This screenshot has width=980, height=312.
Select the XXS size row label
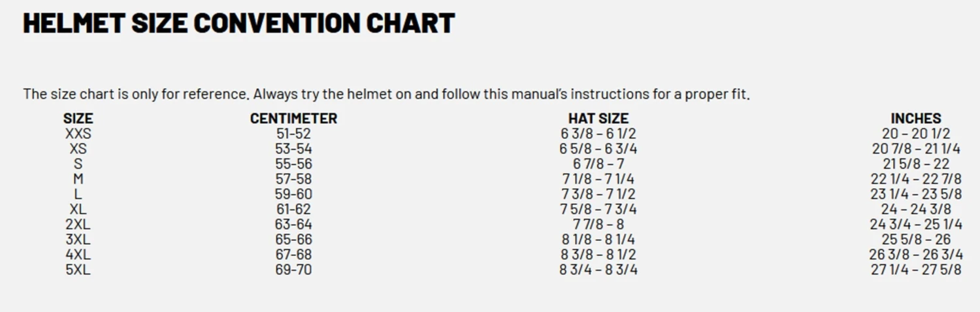point(78,134)
